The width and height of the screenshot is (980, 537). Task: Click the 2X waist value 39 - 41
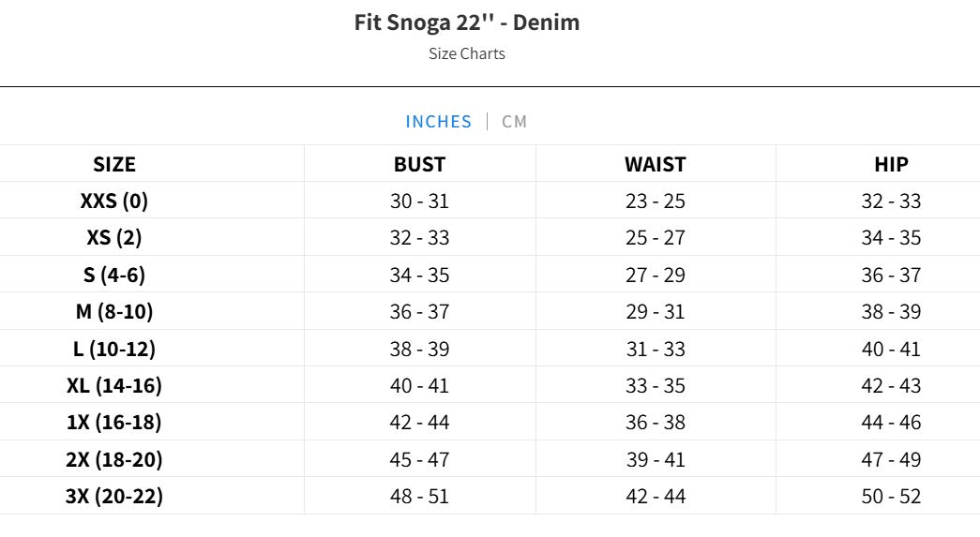655,459
